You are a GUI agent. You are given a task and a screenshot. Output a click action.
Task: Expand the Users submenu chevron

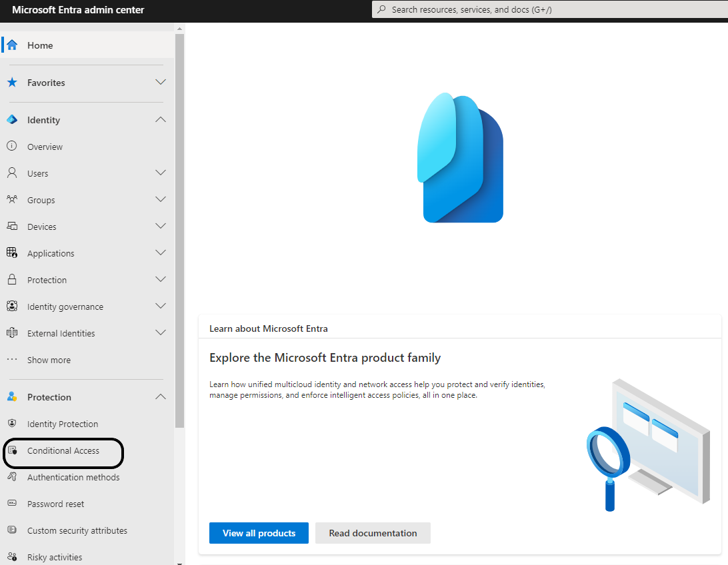click(161, 173)
